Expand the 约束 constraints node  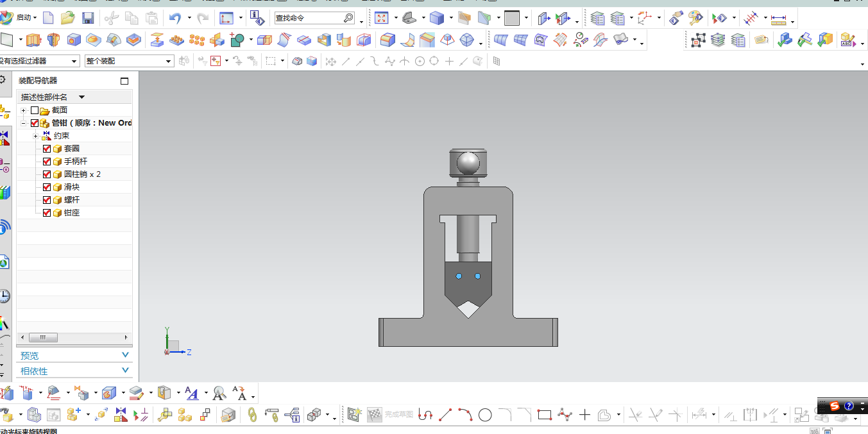click(x=36, y=136)
